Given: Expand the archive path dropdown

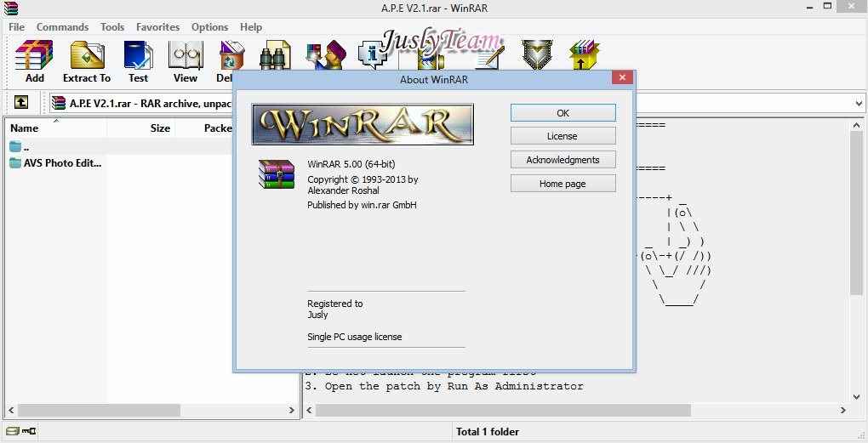Looking at the screenshot, I should point(859,103).
